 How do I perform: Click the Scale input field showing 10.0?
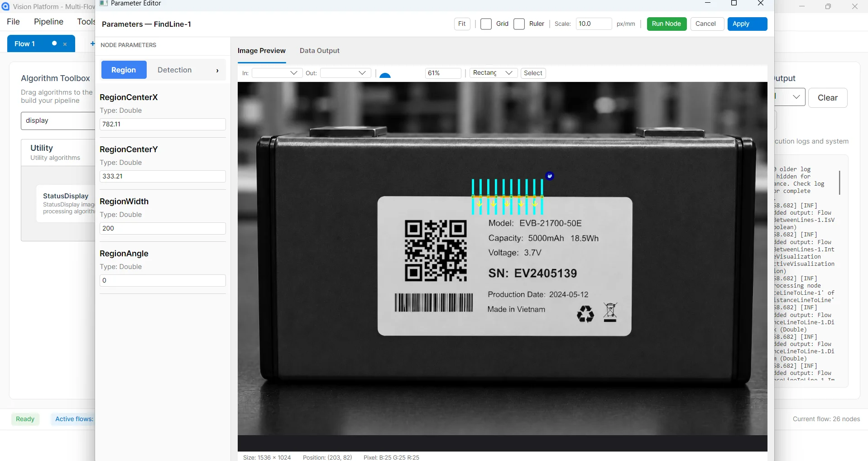[x=594, y=24]
